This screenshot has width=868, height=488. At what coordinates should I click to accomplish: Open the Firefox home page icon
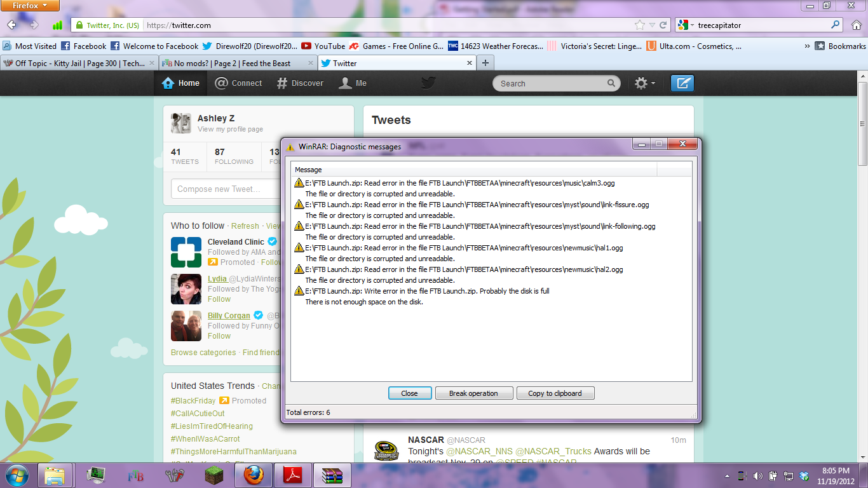click(856, 25)
